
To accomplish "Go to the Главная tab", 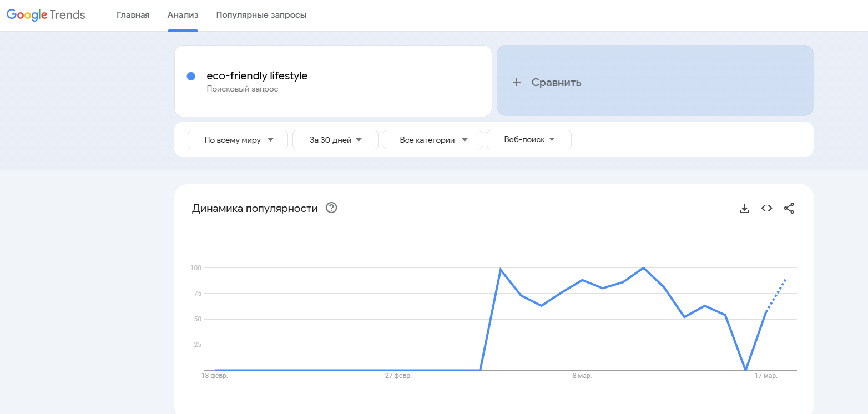I will (133, 15).
